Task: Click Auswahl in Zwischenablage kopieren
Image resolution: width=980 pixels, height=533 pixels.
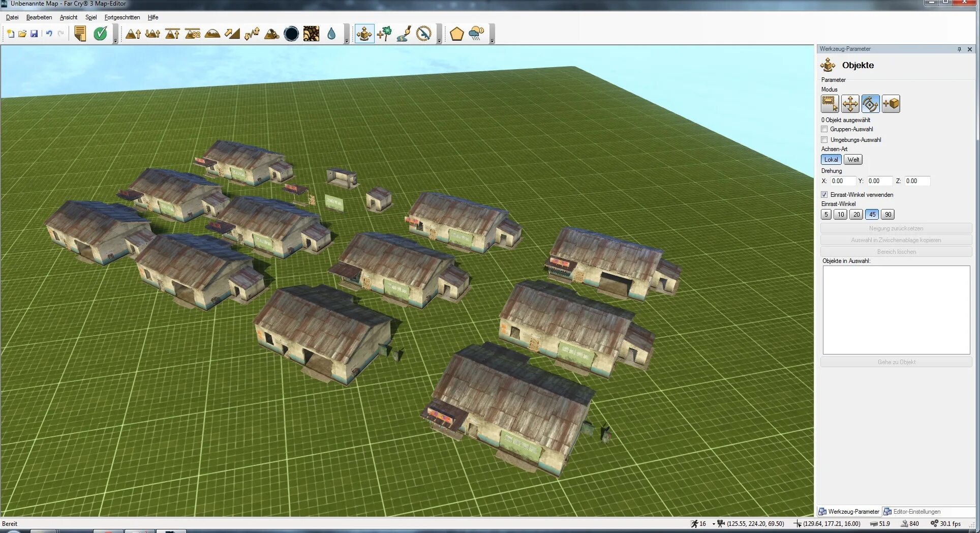Action: pyautogui.click(x=896, y=240)
